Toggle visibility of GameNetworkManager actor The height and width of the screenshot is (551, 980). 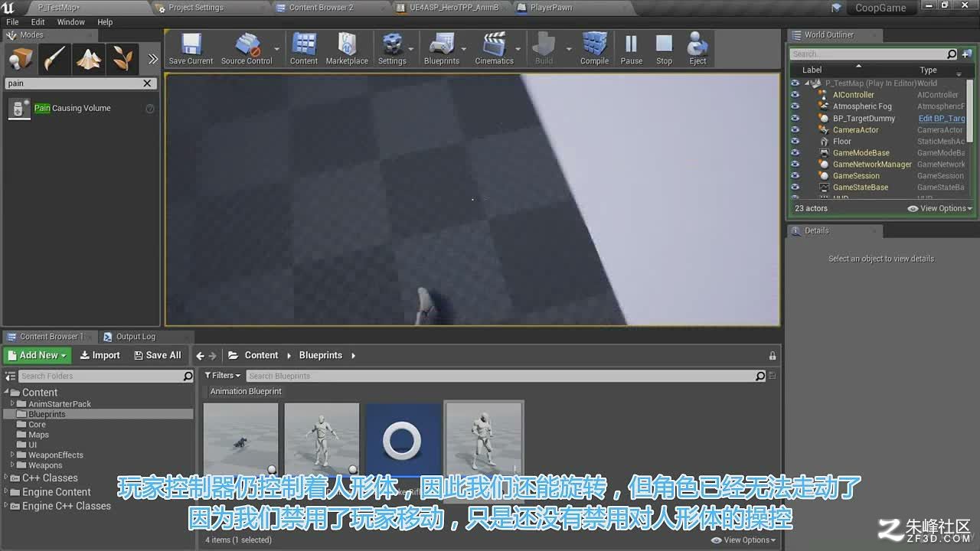point(795,165)
